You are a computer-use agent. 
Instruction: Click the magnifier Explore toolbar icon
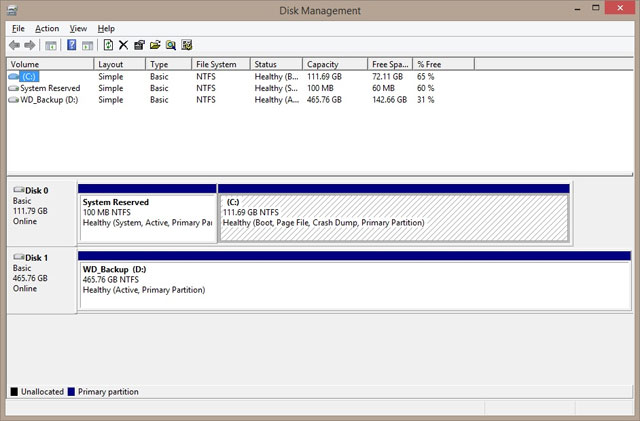pos(171,45)
